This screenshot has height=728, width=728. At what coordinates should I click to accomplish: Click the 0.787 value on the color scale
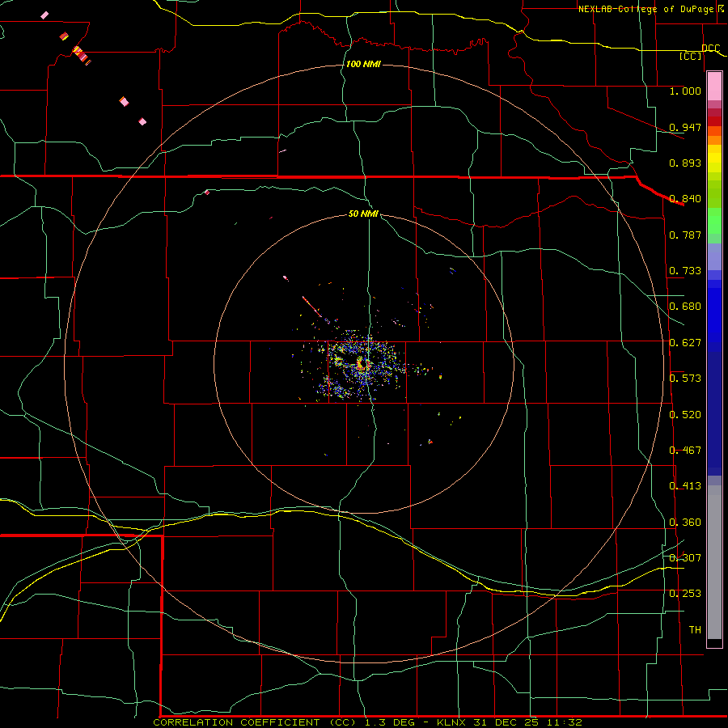[x=685, y=235]
